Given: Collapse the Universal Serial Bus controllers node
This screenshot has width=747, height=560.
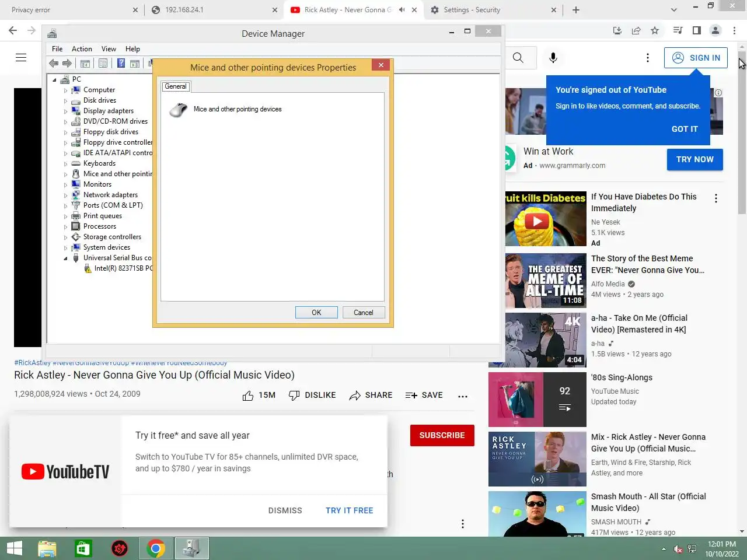Looking at the screenshot, I should (x=65, y=258).
